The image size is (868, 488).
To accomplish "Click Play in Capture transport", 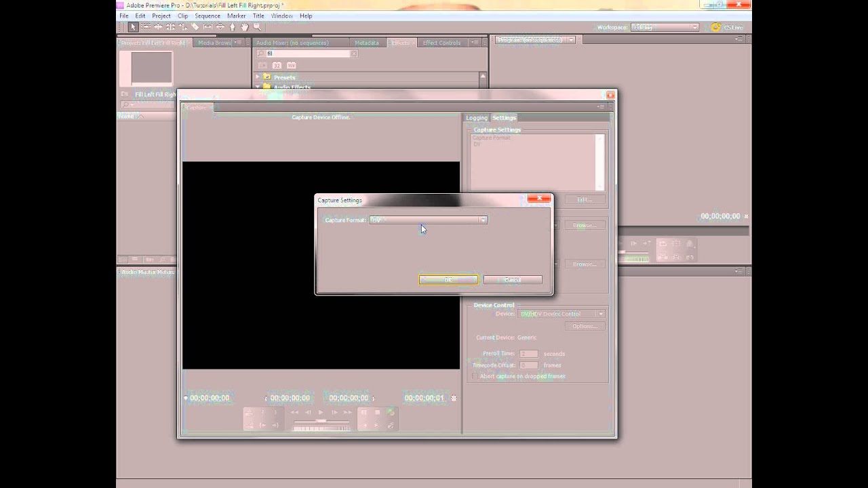I will click(x=321, y=412).
